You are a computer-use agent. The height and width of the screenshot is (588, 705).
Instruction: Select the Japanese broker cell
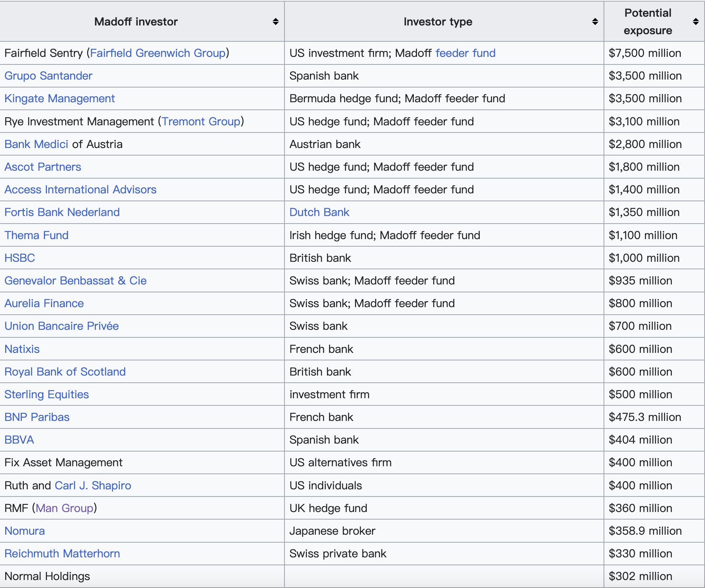click(x=444, y=531)
